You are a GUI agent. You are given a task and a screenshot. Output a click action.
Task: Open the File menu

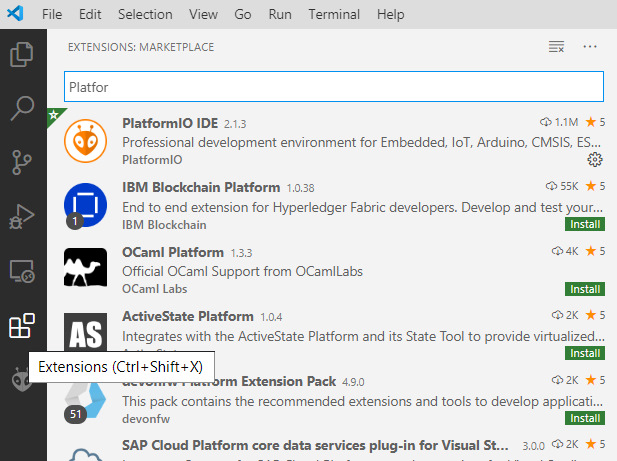click(x=52, y=15)
